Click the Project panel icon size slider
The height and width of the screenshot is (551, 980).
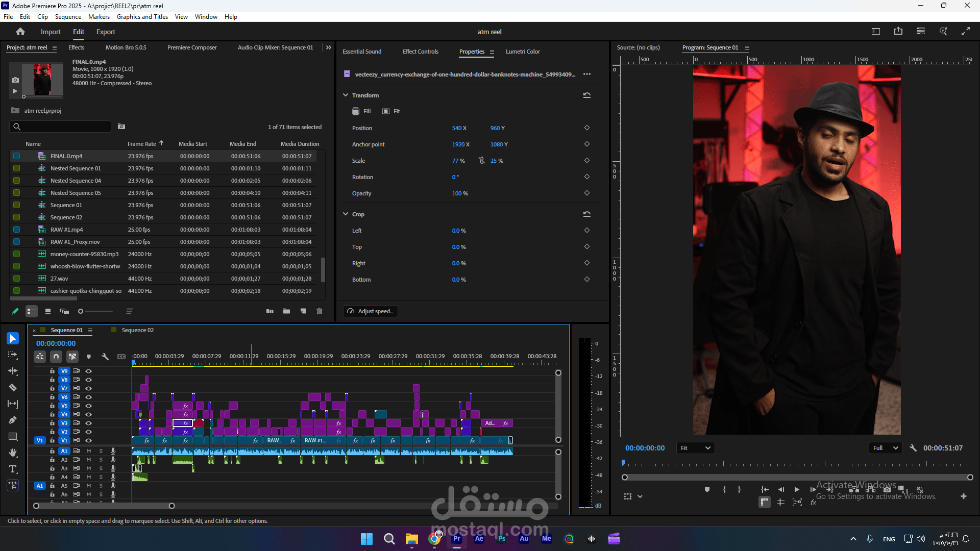click(81, 311)
